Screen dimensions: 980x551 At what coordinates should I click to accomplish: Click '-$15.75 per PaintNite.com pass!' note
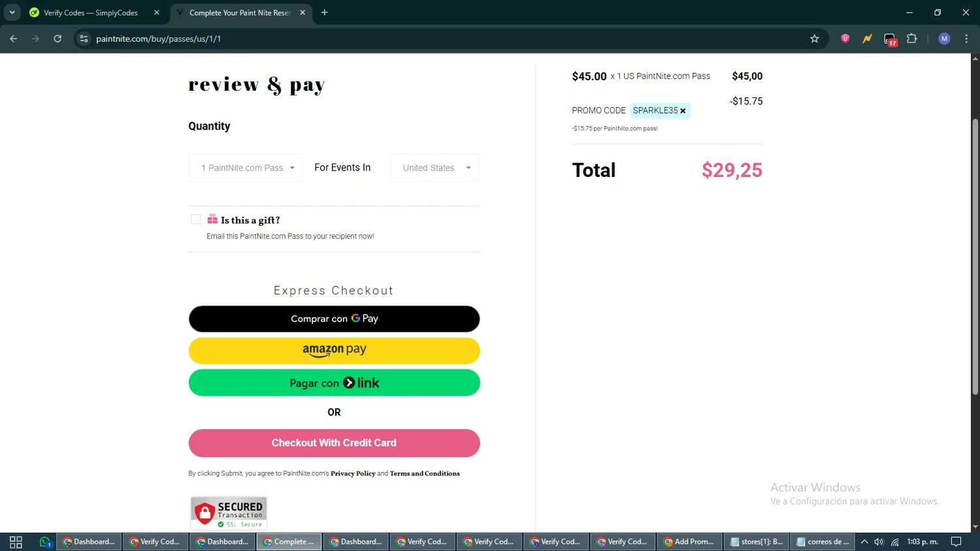tap(615, 129)
